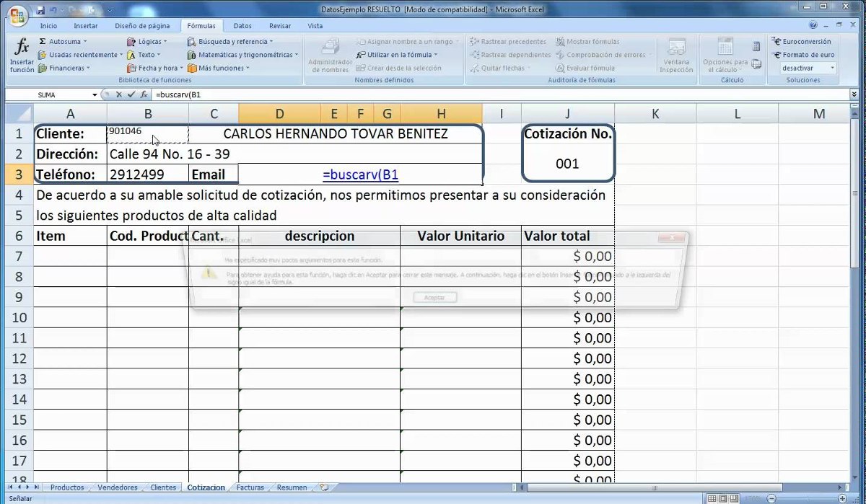The width and height of the screenshot is (866, 504).
Task: Switch to the Resumen sheet tab
Action: coord(292,487)
